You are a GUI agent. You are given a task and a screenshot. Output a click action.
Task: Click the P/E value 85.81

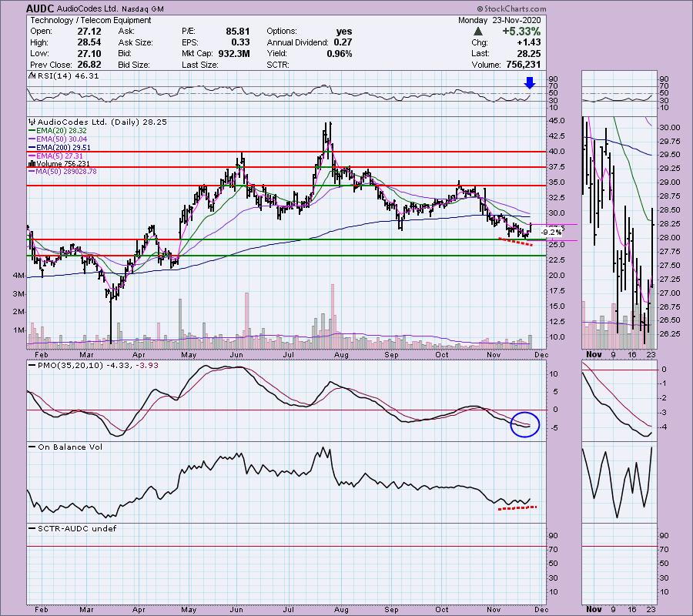pos(238,32)
